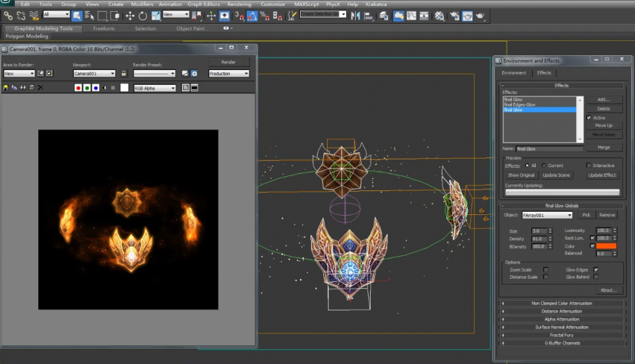Activate the Select and Rotate tool
The height and width of the screenshot is (364, 635).
point(143,16)
